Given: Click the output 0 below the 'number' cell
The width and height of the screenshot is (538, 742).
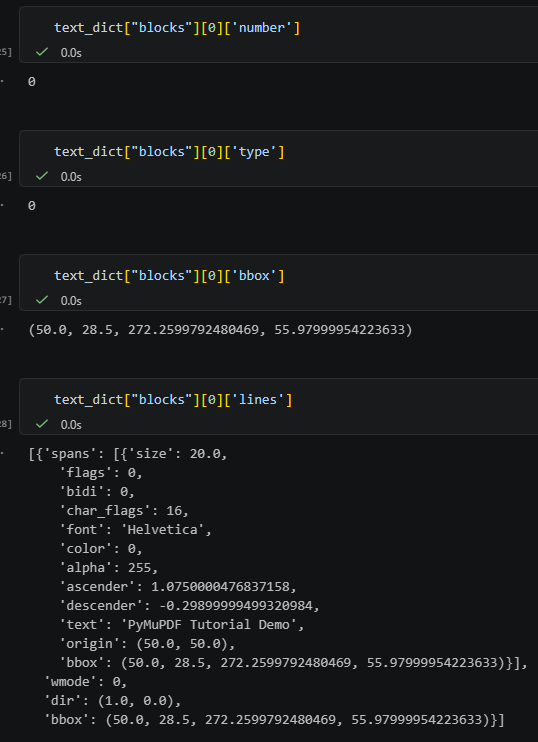Looking at the screenshot, I should tap(32, 82).
